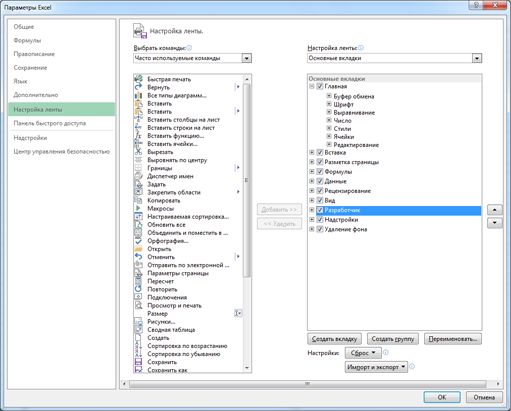511x411 pixels.
Task: Select the Сводная таблица icon
Action: pos(138,330)
